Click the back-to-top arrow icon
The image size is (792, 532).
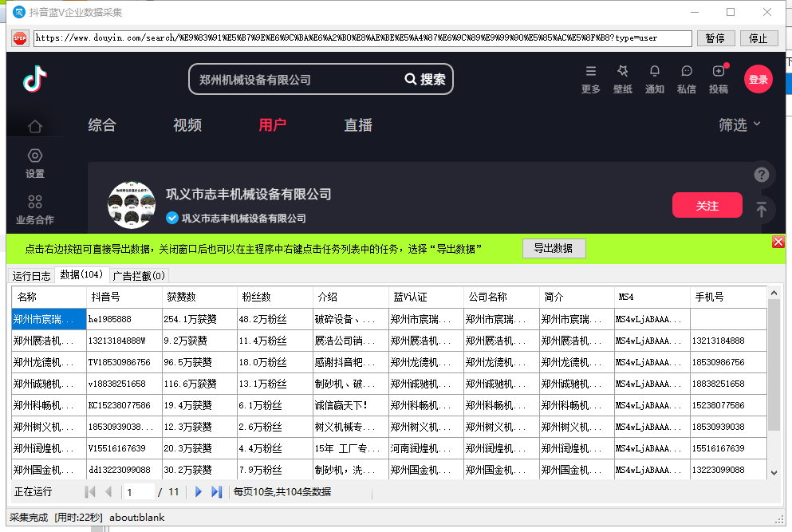(761, 209)
